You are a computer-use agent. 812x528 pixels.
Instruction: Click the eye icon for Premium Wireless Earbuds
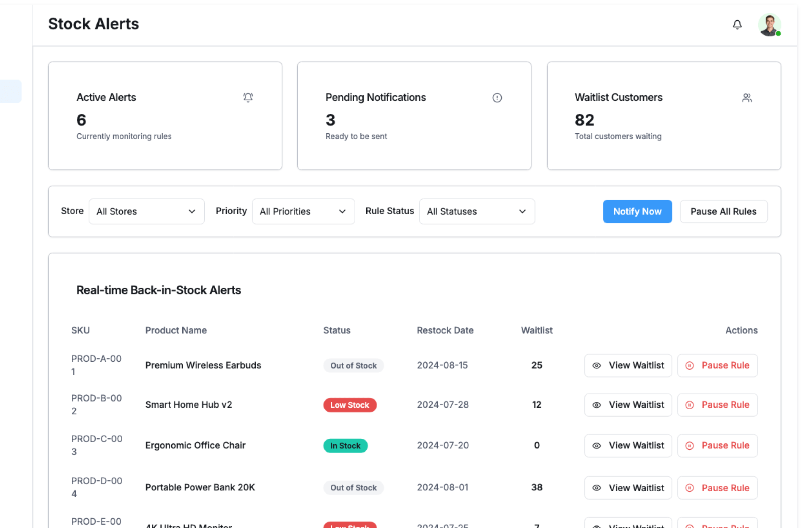596,366
